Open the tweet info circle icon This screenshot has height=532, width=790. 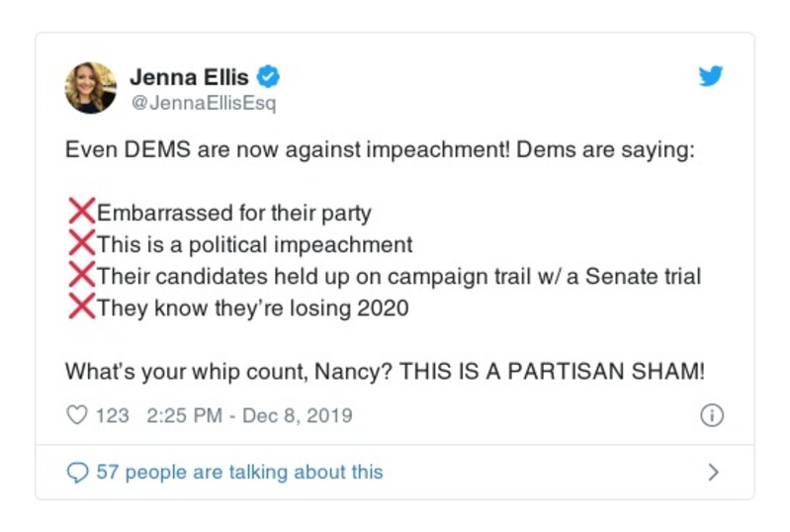pyautogui.click(x=712, y=415)
